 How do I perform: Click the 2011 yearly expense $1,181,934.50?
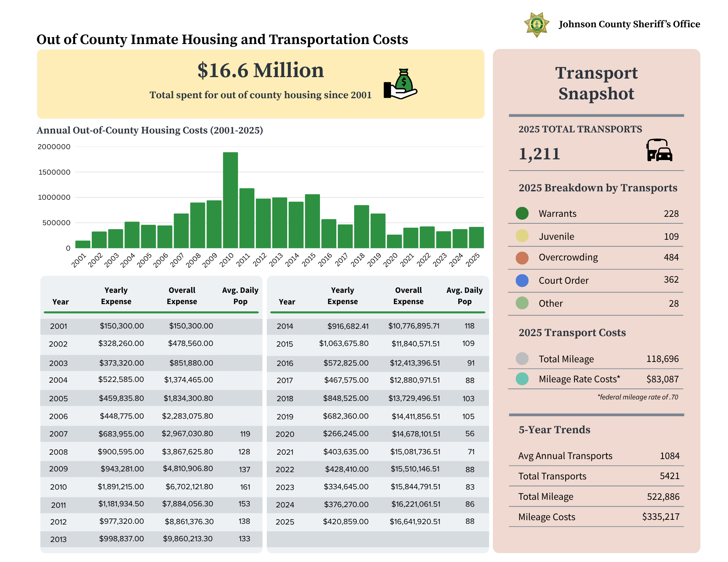121,504
